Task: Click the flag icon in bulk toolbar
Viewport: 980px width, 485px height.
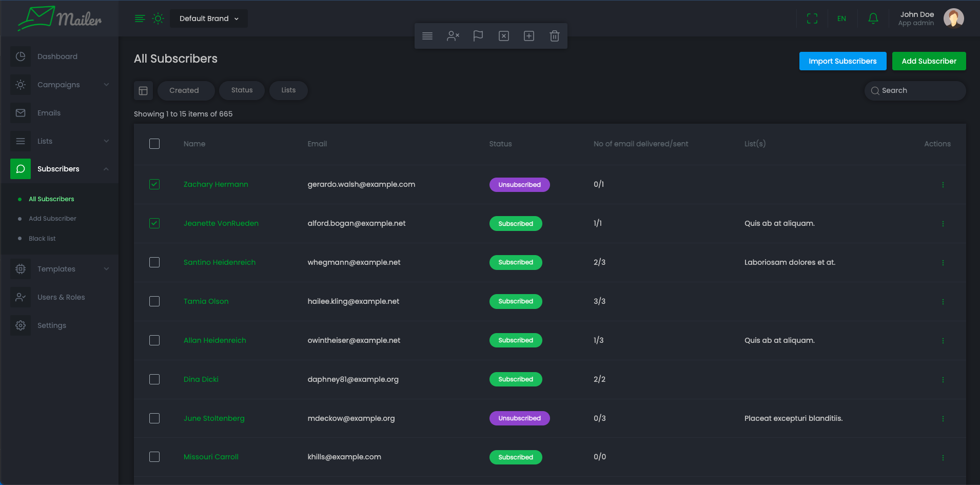Action: click(x=478, y=36)
